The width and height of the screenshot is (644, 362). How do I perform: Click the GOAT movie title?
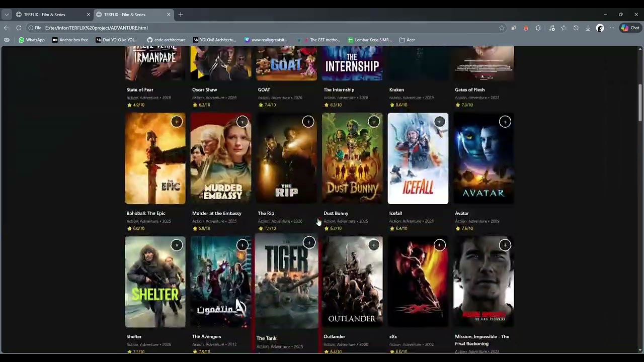264,89
